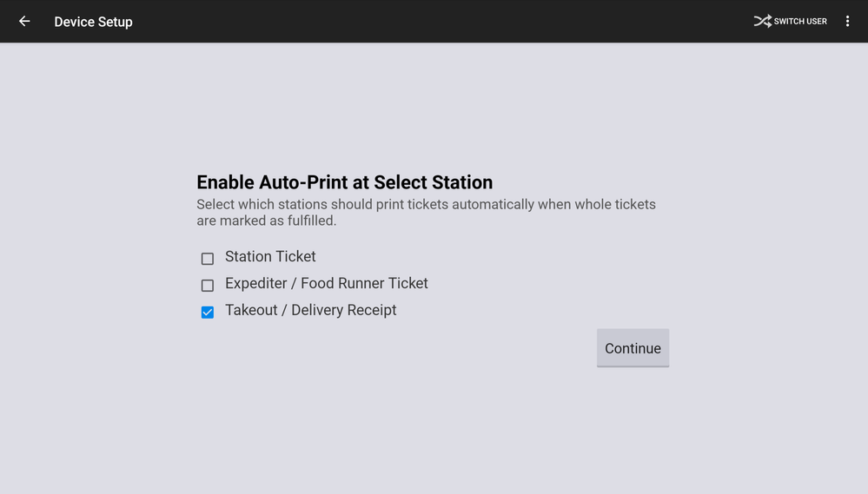Check the Expediter / Food Runner Ticket box

pyautogui.click(x=208, y=286)
